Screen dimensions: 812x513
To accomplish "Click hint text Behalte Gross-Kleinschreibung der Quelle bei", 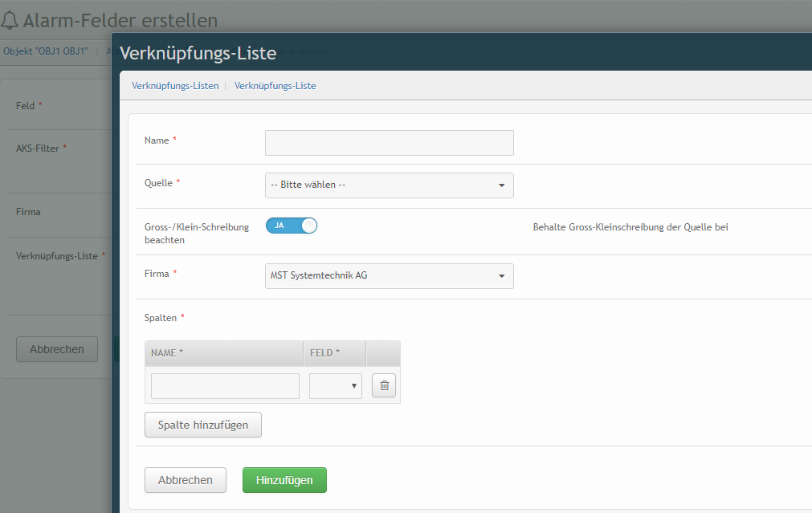I will (630, 227).
